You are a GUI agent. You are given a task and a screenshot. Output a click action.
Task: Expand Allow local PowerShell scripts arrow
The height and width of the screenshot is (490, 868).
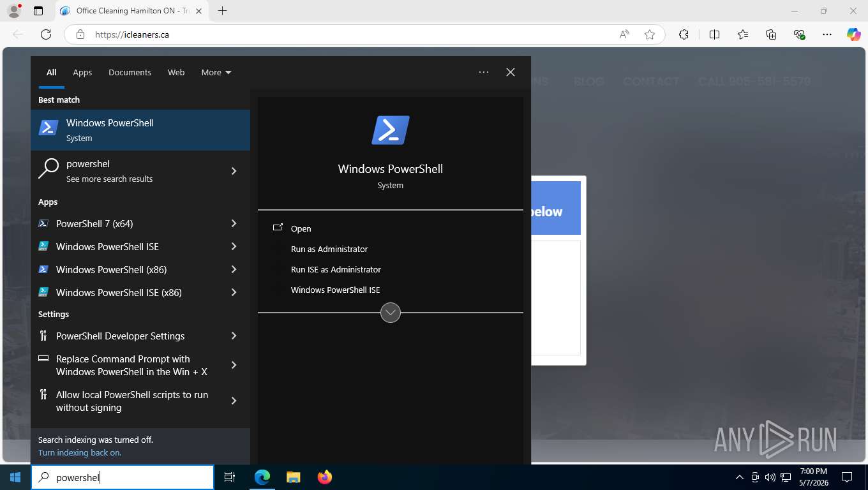click(234, 401)
